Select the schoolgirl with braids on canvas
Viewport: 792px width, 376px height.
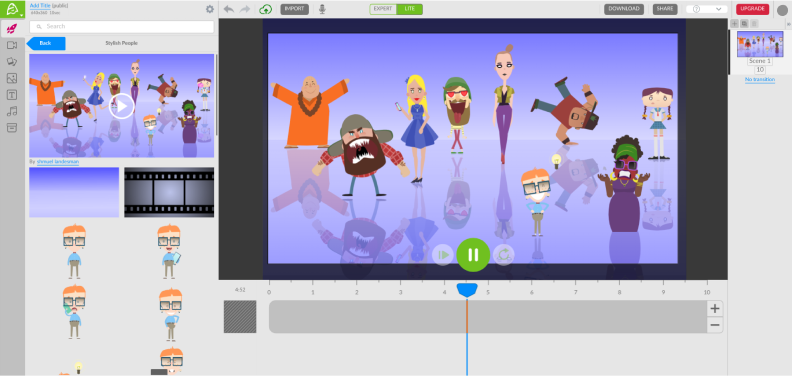tap(657, 124)
